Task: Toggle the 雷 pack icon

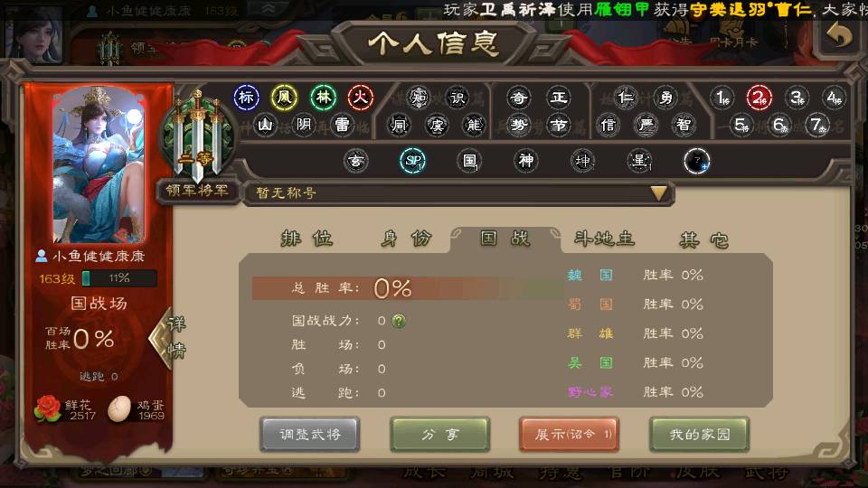Action: click(x=343, y=125)
